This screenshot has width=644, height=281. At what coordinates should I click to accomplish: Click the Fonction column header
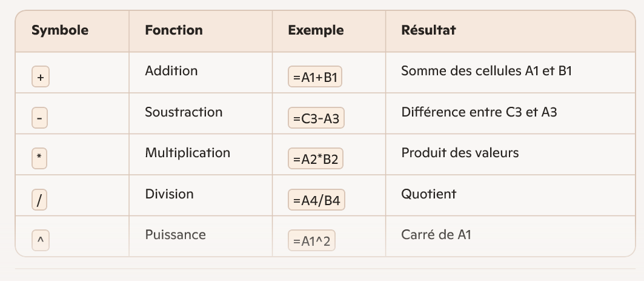point(174,30)
